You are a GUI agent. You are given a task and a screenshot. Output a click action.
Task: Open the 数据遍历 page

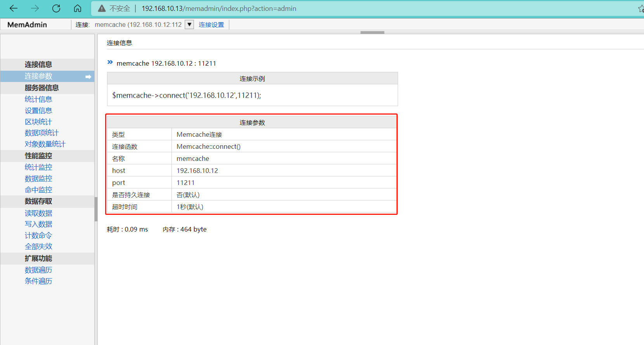[38, 270]
